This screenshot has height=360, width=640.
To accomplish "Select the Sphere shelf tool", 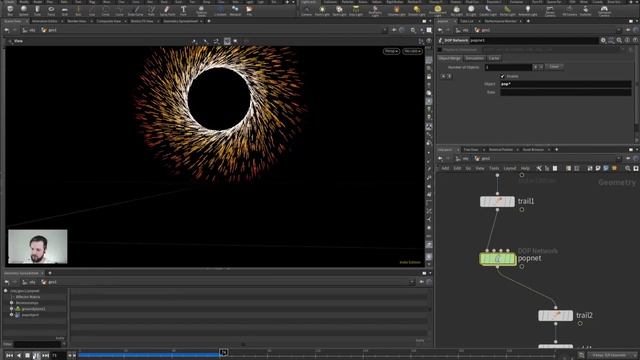I will (24, 10).
